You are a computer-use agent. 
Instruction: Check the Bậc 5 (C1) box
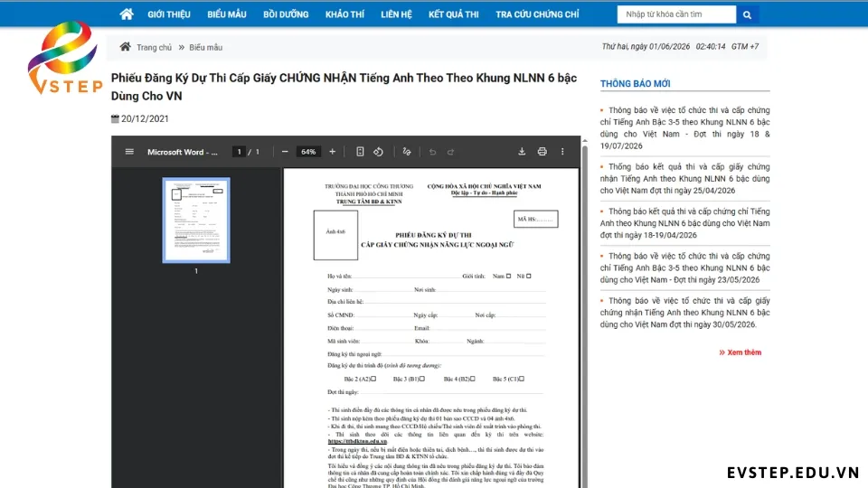522,379
